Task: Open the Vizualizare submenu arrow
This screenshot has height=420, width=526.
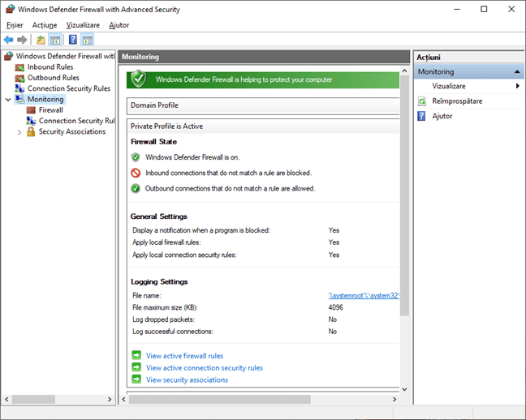Action: coord(517,86)
